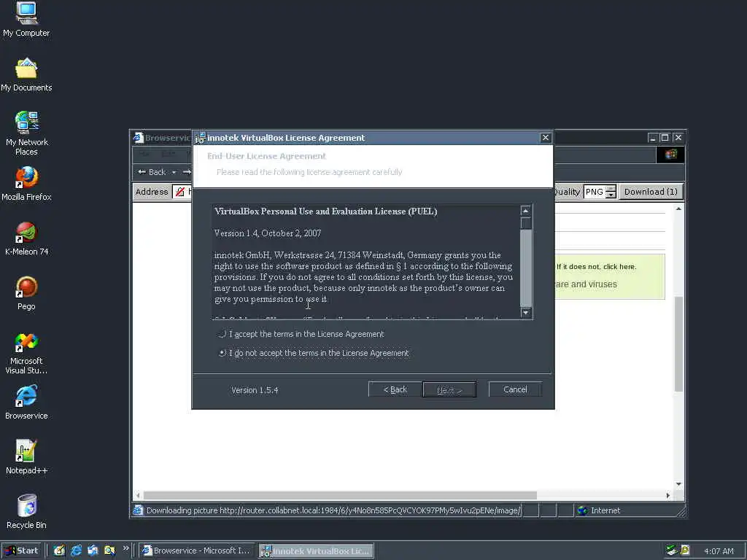Click the license text scrollbar down arrow
Screen dimensions: 747x560
point(525,313)
